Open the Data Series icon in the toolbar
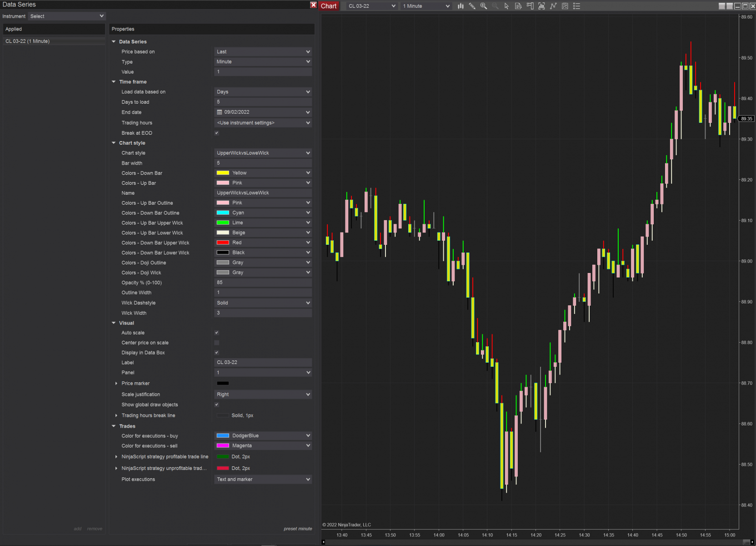756x546 pixels. pos(541,6)
